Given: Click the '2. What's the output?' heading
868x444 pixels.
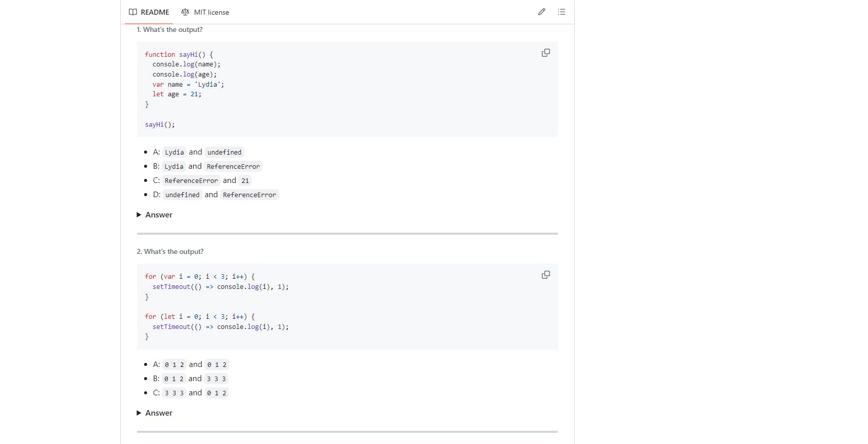Looking at the screenshot, I should [x=170, y=252].
